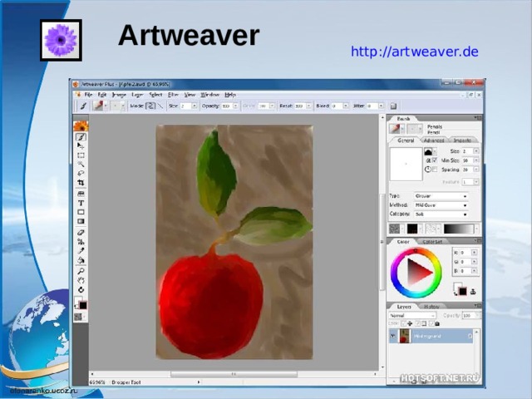Click the reset colors icon beside color swatches
532x399 pixels.
pyautogui.click(x=473, y=292)
